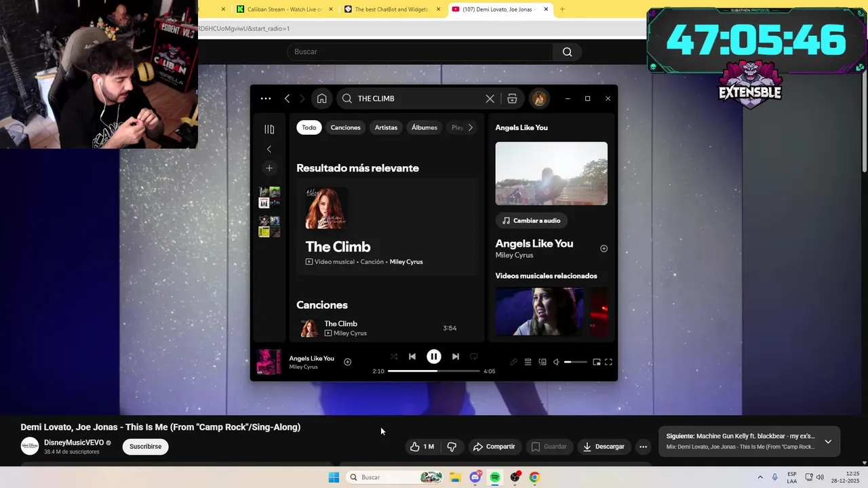Open DisneyMusicVEVO channel avatar

pos(30,446)
